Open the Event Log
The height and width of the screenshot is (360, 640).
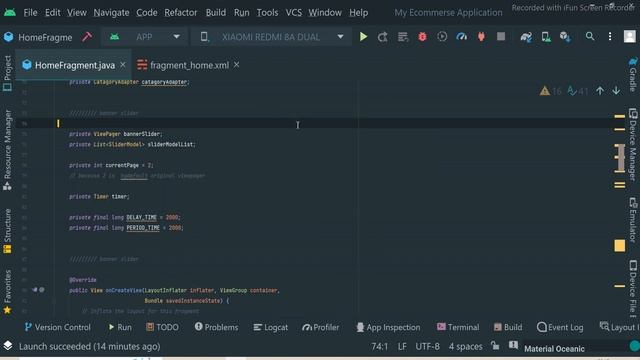[x=560, y=327]
